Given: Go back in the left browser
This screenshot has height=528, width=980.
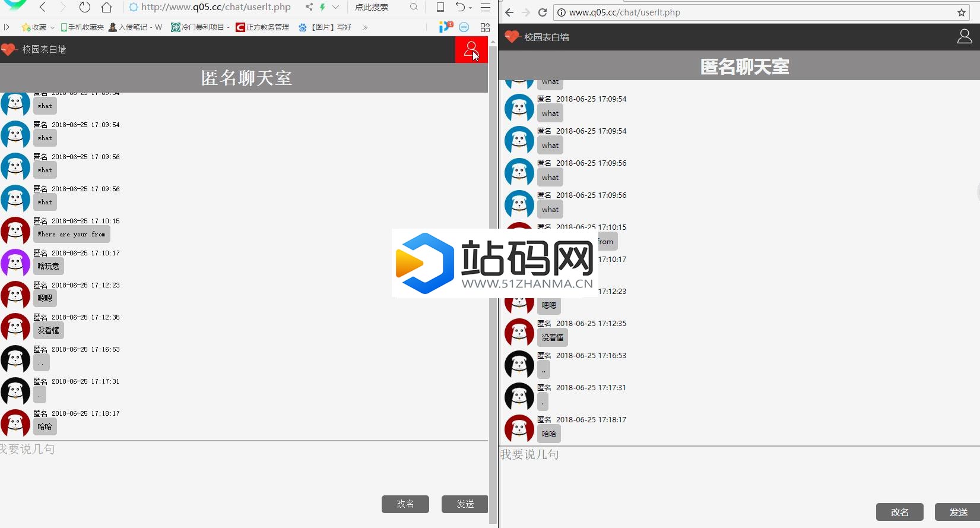Looking at the screenshot, I should click(x=42, y=7).
